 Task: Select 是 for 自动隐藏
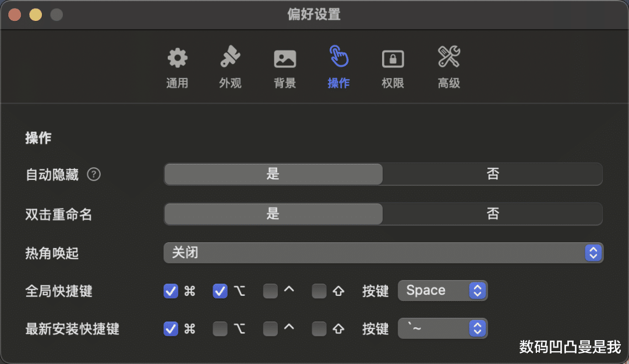pos(273,174)
